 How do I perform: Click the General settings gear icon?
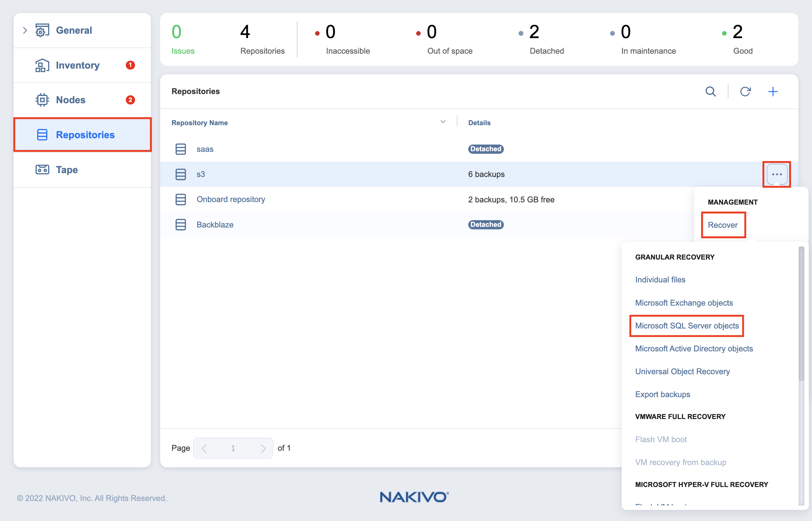(x=42, y=30)
